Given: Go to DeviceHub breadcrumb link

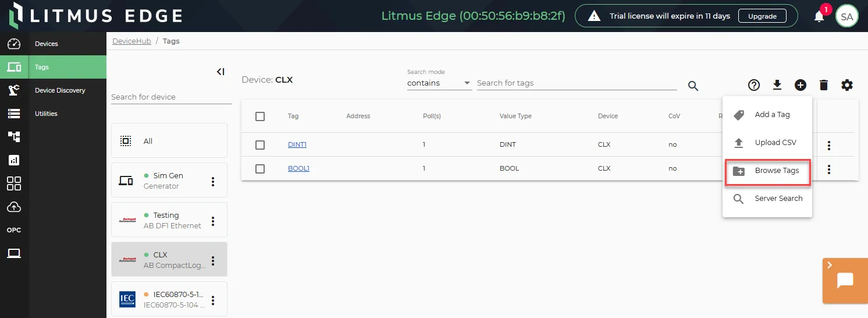Looking at the screenshot, I should coord(131,41).
